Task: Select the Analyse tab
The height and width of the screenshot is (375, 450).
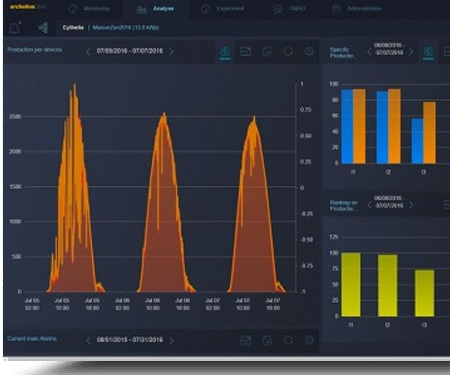Action: point(155,9)
